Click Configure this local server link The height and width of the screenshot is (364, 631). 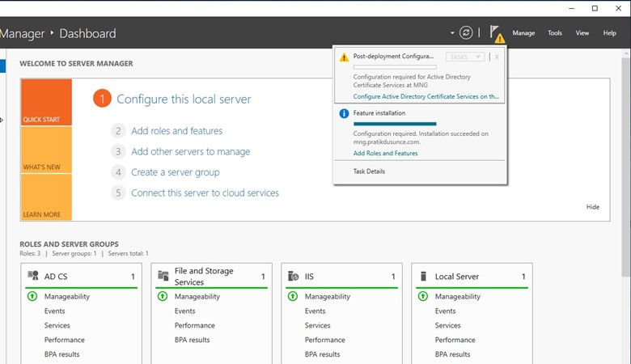pyautogui.click(x=184, y=99)
